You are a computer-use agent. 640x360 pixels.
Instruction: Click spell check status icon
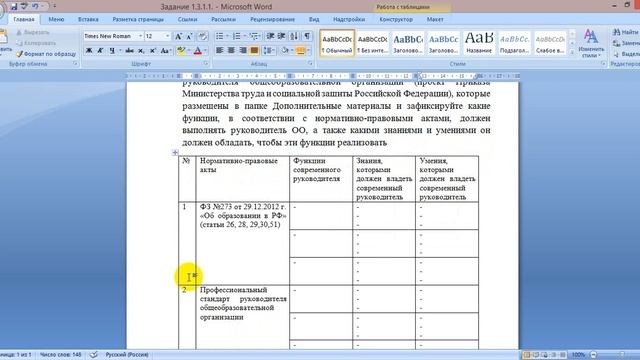pos(94,355)
